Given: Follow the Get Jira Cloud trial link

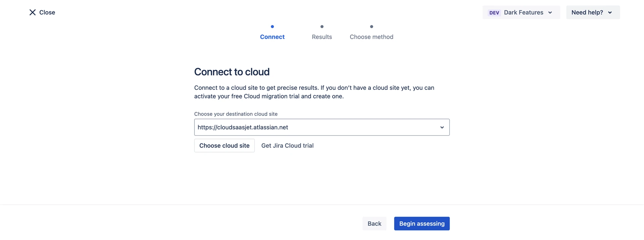Looking at the screenshot, I should (287, 145).
